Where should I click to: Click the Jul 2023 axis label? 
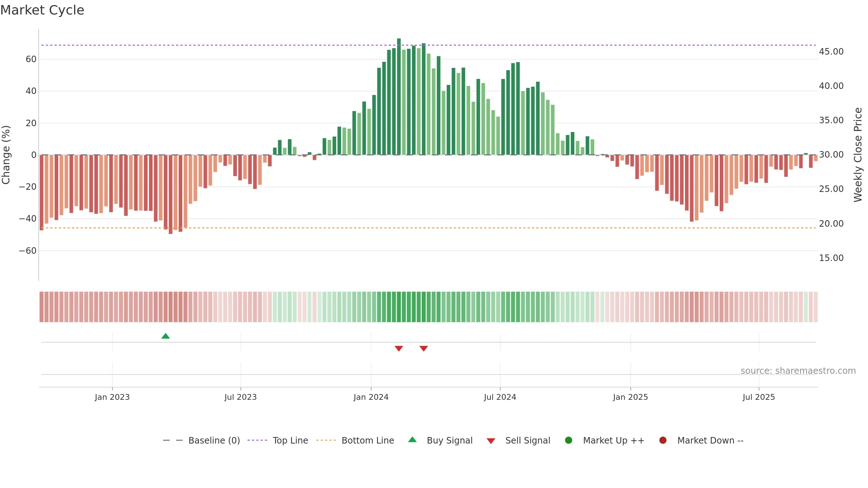[241, 397]
